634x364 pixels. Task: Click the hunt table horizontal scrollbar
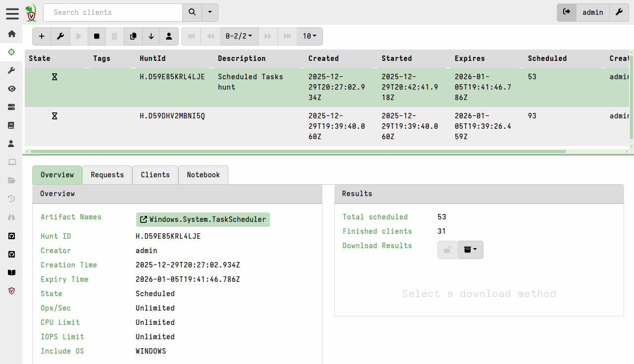coord(298,152)
